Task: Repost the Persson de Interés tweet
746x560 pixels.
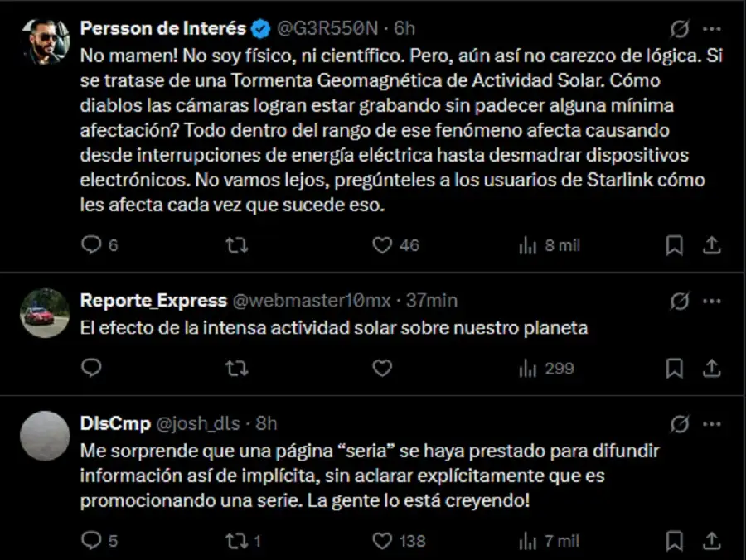Action: coord(236,245)
